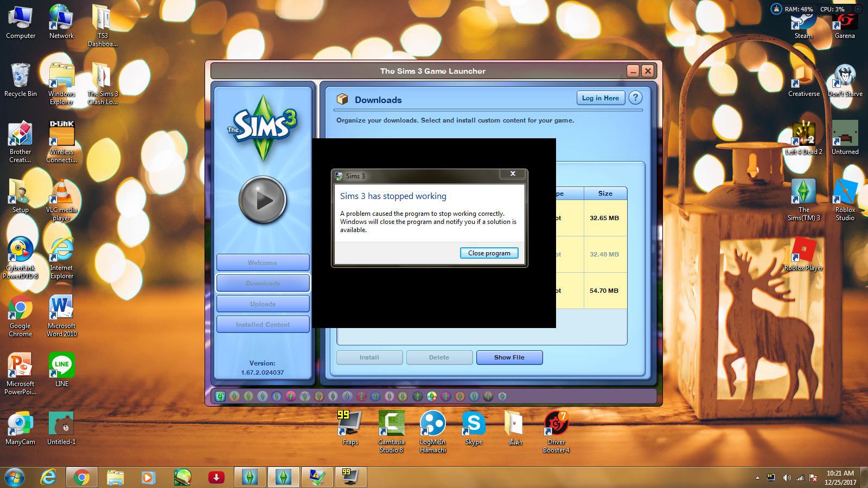Launch Fraps desktop shortcut
The image size is (868, 488).
coord(350,428)
